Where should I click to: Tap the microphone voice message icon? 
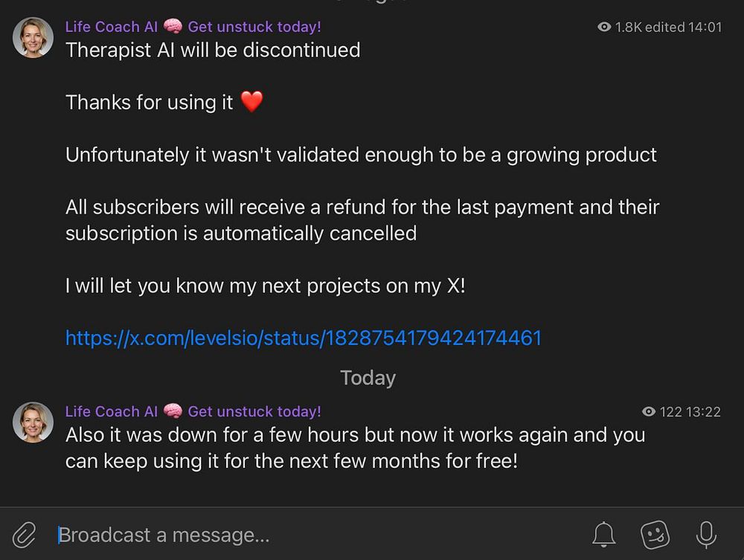(x=706, y=535)
